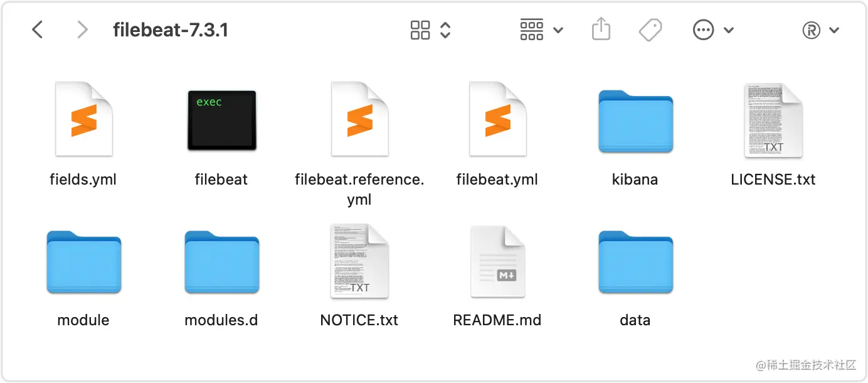Image resolution: width=868 pixels, height=383 pixels.
Task: Select the filebeat.reference.yml file icon
Action: coord(360,119)
